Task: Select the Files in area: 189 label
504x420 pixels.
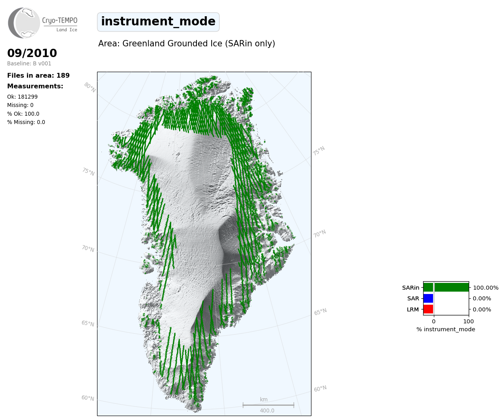Action: (38, 76)
